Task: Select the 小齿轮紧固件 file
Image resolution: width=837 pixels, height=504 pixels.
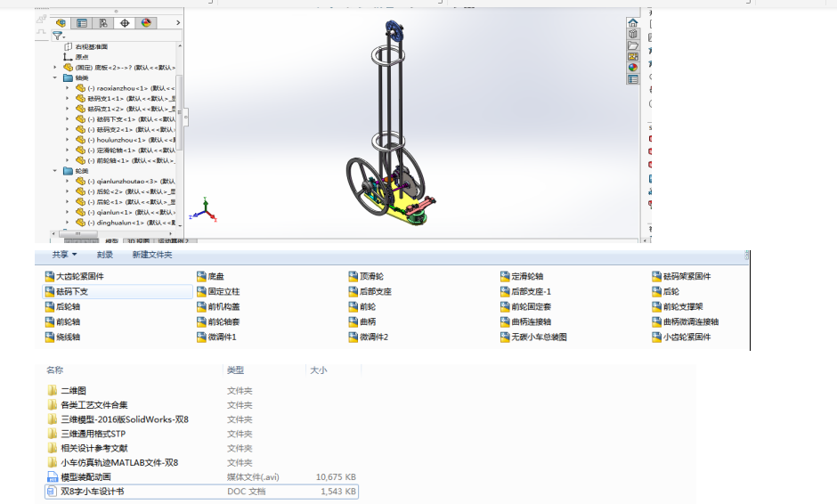Action: tap(681, 337)
